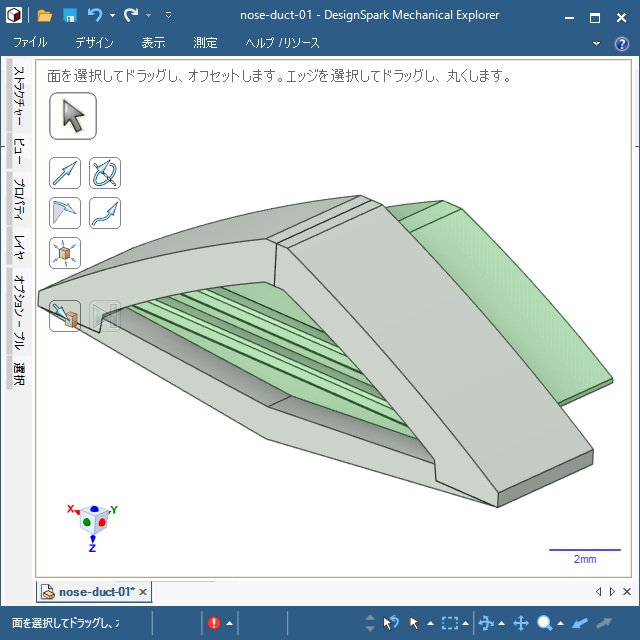This screenshot has height=640, width=640.
Task: Select the draft tool guide
Action: pos(65,213)
